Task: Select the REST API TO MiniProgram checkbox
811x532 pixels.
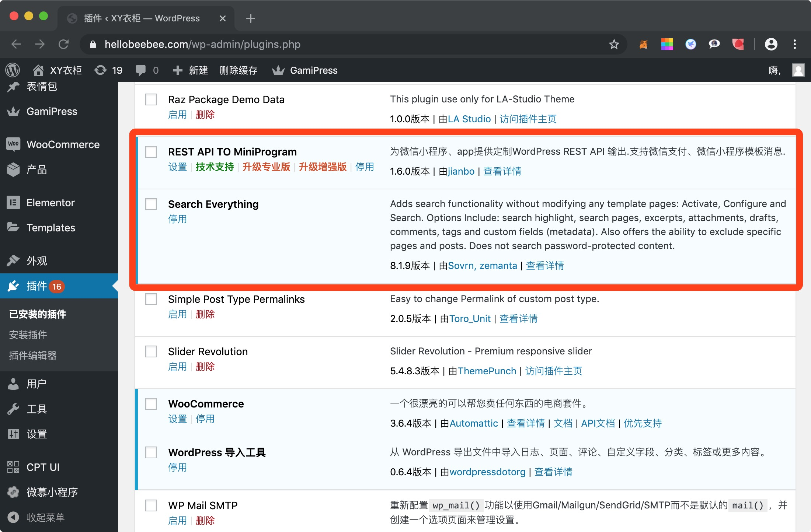Action: point(151,152)
